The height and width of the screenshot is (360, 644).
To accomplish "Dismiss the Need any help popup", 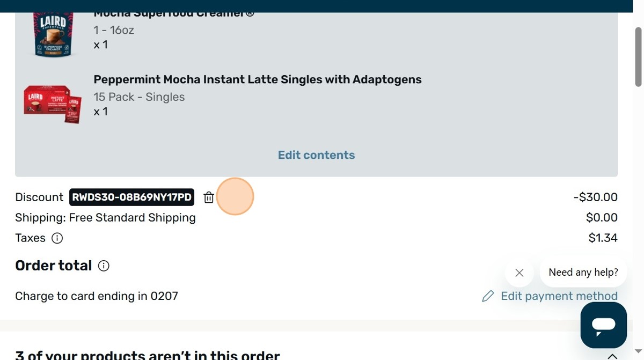I will point(519,273).
